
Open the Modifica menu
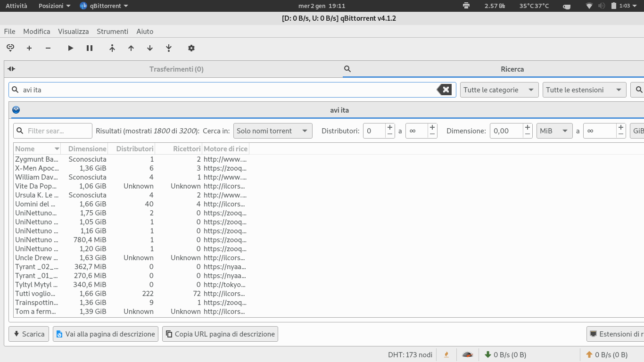37,31
